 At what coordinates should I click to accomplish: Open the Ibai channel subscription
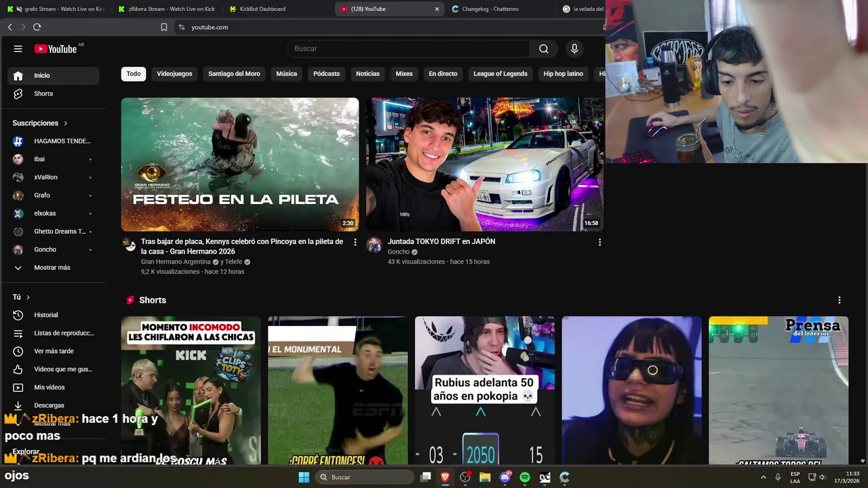pos(53,159)
